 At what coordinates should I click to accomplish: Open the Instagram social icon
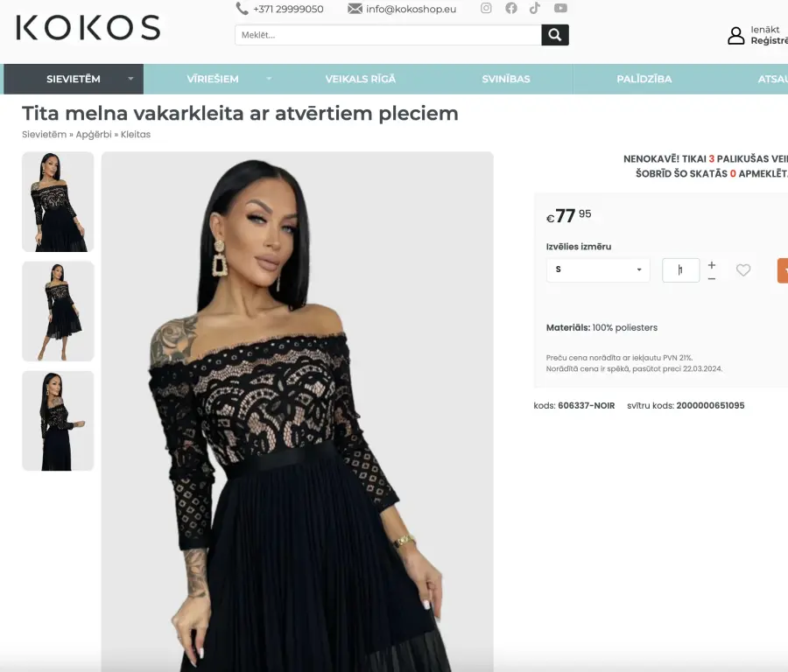pyautogui.click(x=486, y=8)
